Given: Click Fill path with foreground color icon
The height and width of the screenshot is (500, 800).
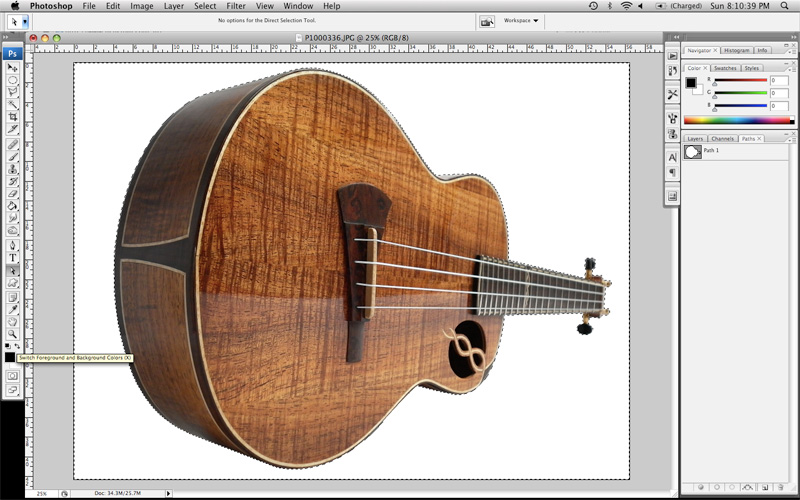Looking at the screenshot, I should tap(701, 487).
